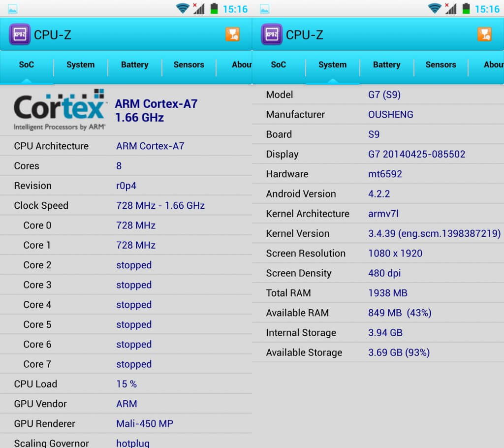Select the Total RAM 1938 MB row
The height and width of the screenshot is (448, 504).
tap(378, 293)
